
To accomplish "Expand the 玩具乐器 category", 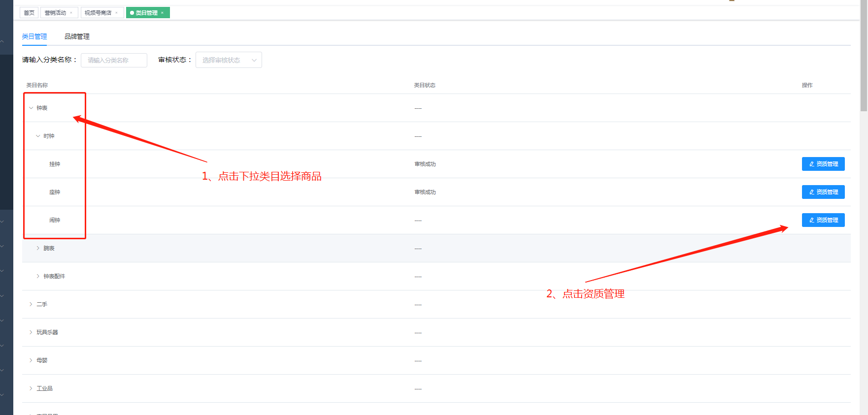I will [x=31, y=332].
